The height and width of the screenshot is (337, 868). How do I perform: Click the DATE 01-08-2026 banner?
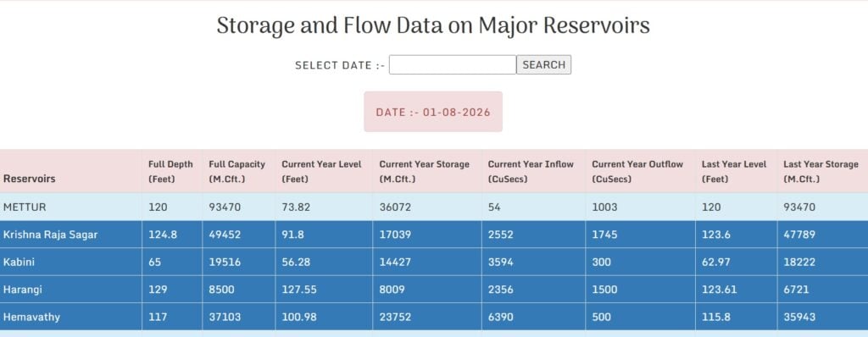[433, 112]
